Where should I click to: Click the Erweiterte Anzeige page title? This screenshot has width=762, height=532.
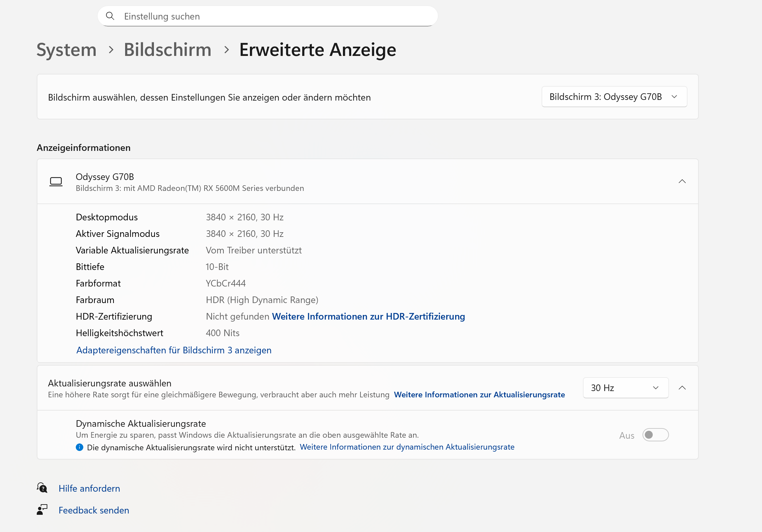pos(318,50)
